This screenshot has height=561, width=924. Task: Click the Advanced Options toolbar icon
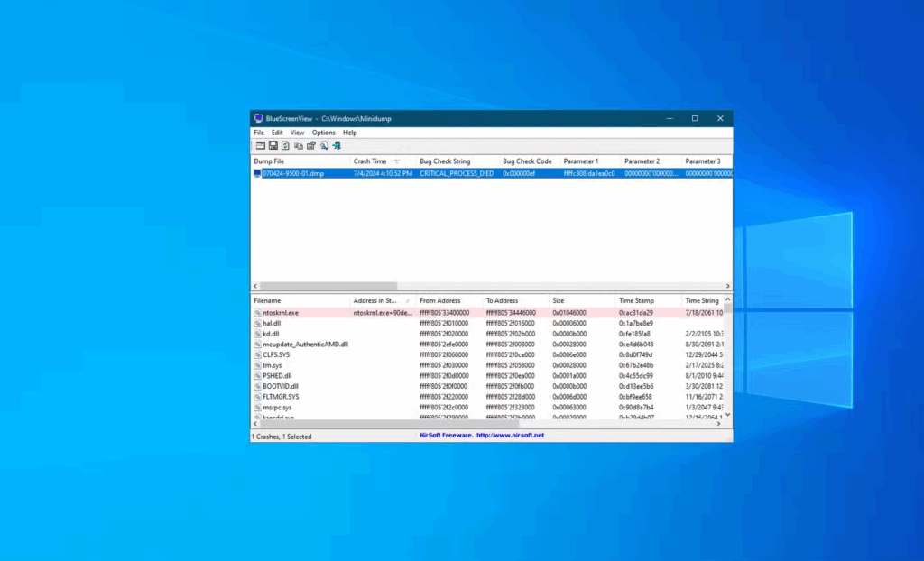pyautogui.click(x=260, y=145)
